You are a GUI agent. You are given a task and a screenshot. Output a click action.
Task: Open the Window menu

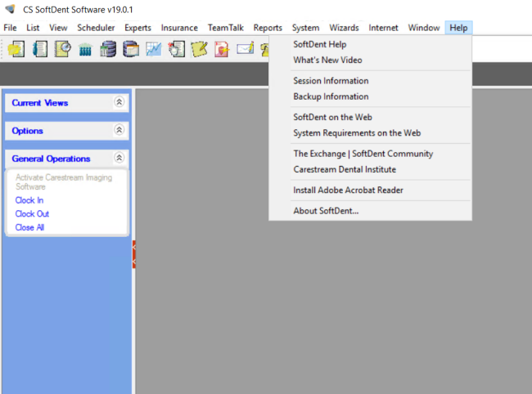click(x=424, y=28)
